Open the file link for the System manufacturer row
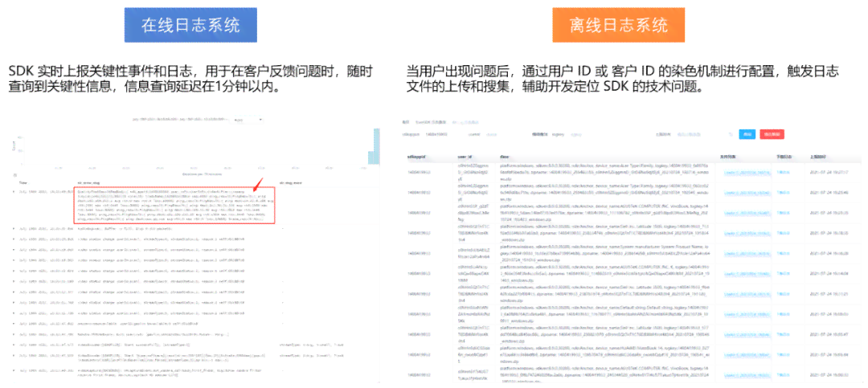Viewport: 868px width, 388px height. pyautogui.click(x=747, y=253)
